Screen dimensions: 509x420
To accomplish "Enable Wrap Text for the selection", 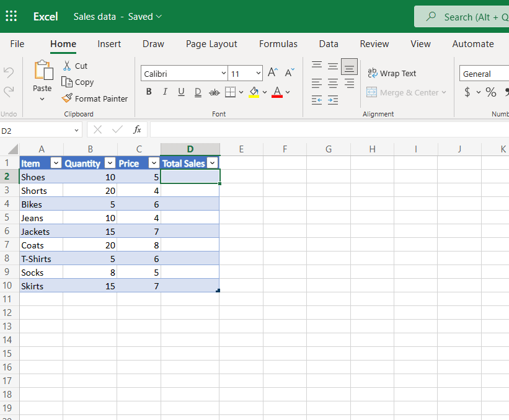I will 392,73.
